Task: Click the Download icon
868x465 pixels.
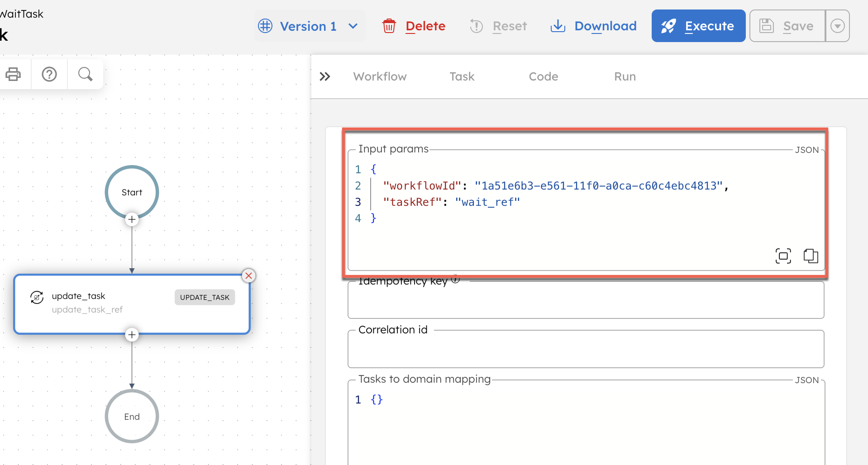Action: (x=558, y=26)
